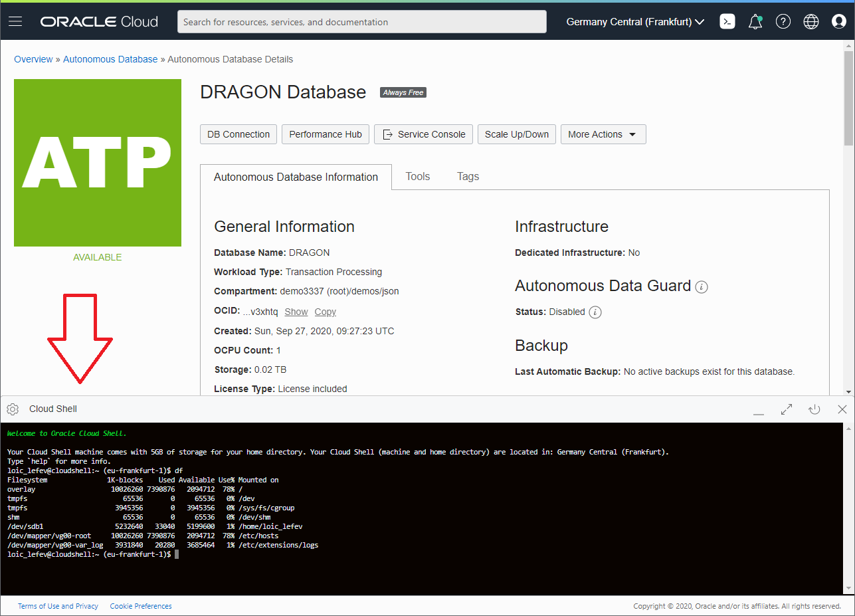The image size is (855, 616).
Task: Open the Service Console
Action: (x=423, y=134)
